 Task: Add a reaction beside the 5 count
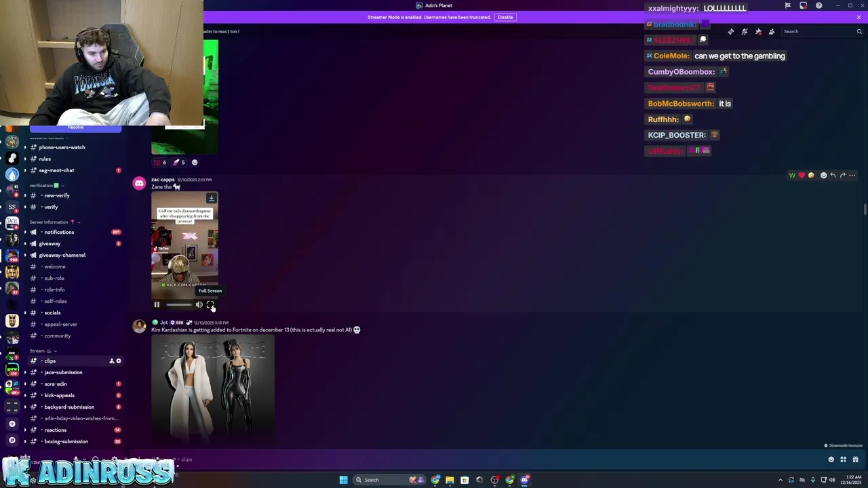tap(195, 162)
